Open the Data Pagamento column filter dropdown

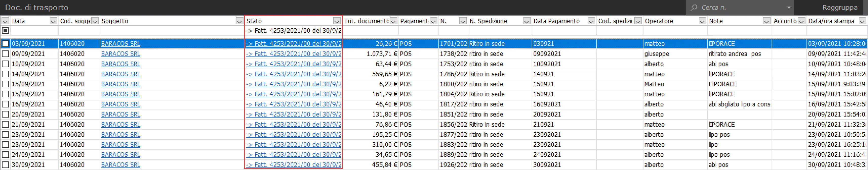(591, 21)
